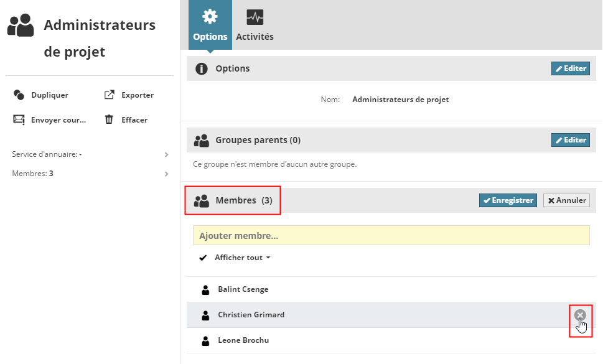Click the Exporter icon
Image resolution: width=603 pixels, height=364 pixels.
pos(109,95)
